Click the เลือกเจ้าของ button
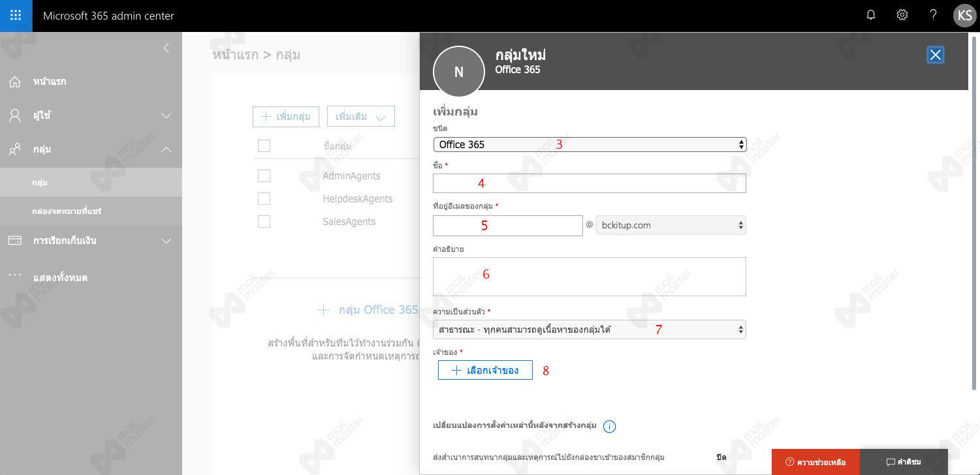The height and width of the screenshot is (475, 980). coord(485,370)
